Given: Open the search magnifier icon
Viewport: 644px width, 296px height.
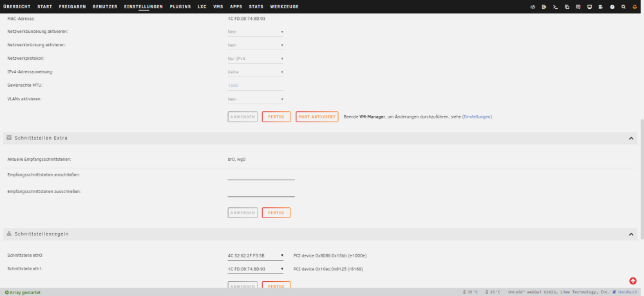Looking at the screenshot, I should point(623,7).
